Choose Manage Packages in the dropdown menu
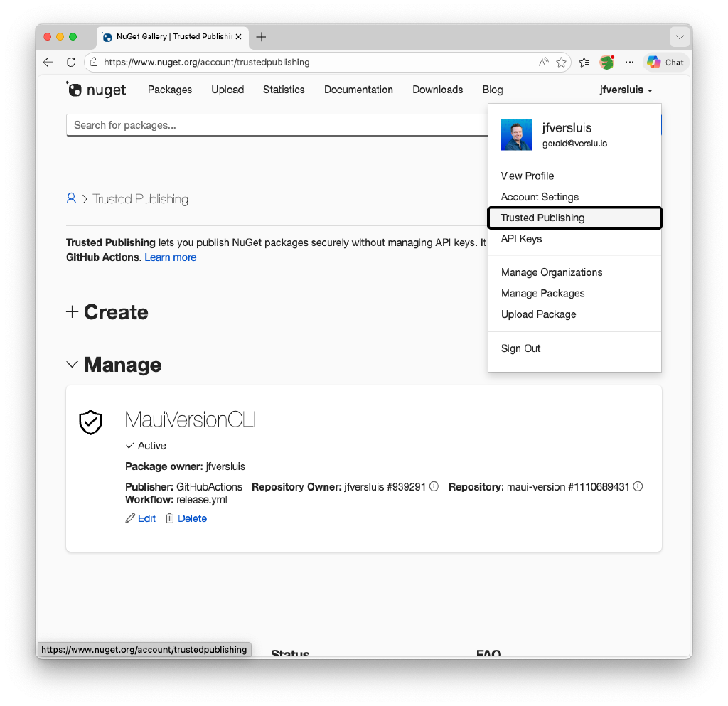Screen dimensions: 728x706 pyautogui.click(x=542, y=294)
